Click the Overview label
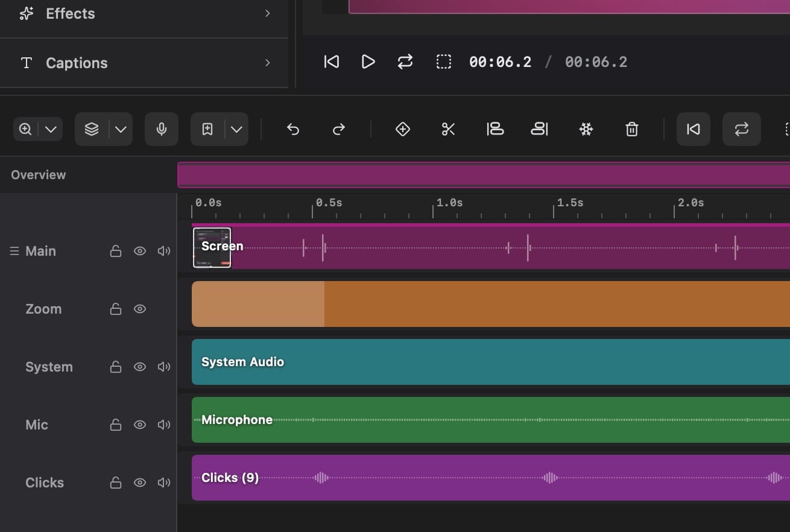This screenshot has width=790, height=532. (39, 175)
